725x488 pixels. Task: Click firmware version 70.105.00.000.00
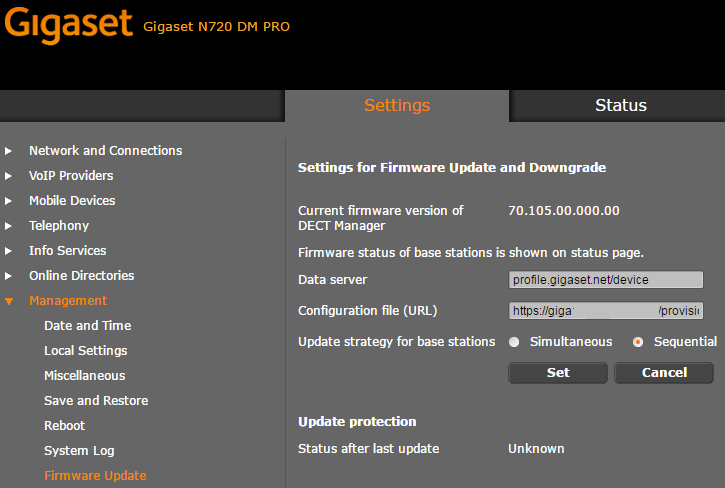coord(564,210)
